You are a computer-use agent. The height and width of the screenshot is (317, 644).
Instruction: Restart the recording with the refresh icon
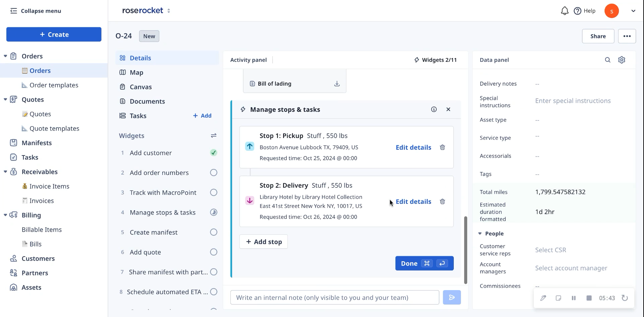click(625, 298)
